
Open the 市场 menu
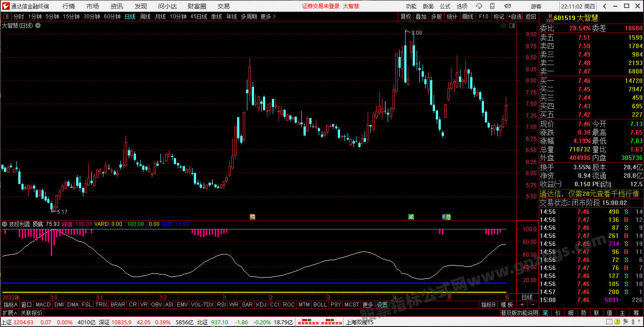click(x=93, y=6)
